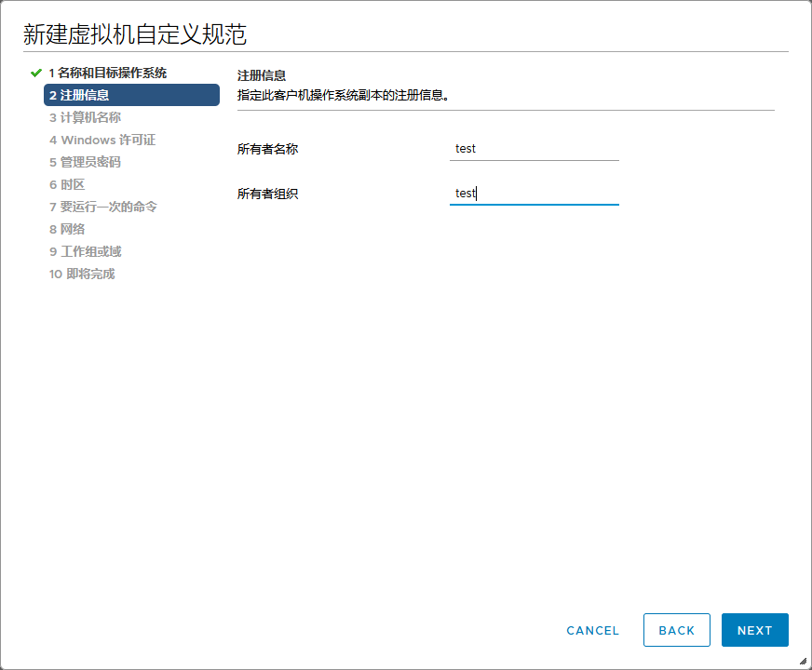Click the 所有者名称 text field
This screenshot has width=812, height=670.
534,149
